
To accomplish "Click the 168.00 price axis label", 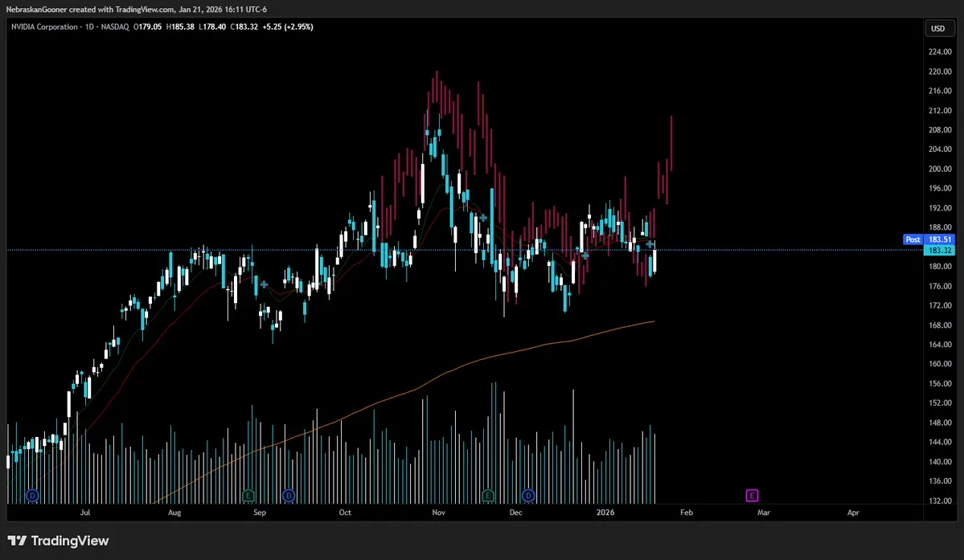I will [x=940, y=325].
